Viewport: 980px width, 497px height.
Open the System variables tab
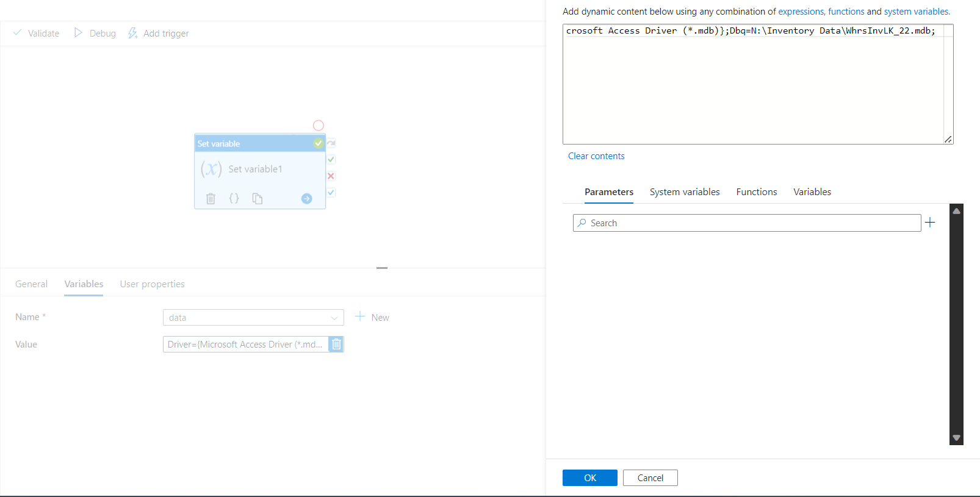(x=685, y=192)
